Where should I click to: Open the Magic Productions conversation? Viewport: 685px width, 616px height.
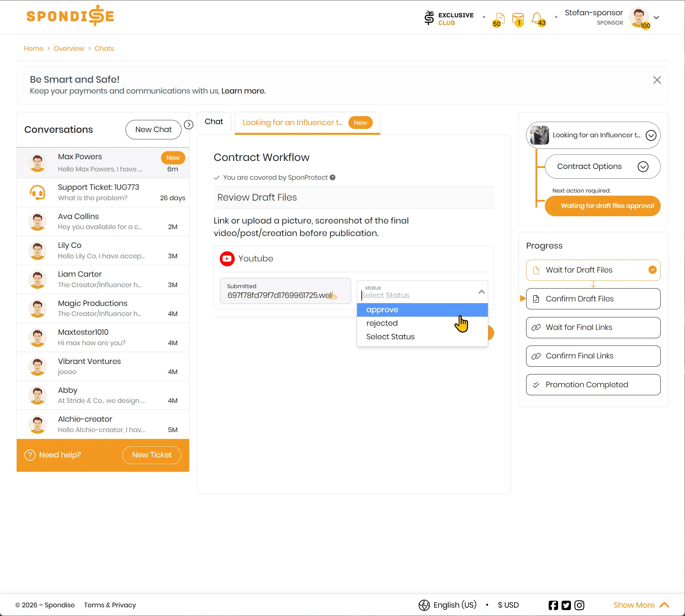[x=103, y=308]
